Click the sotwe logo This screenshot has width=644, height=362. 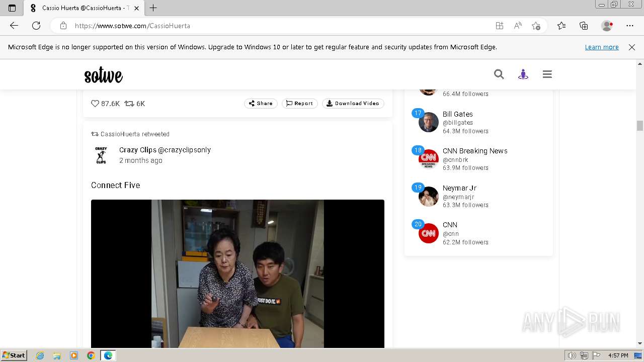[x=103, y=75]
